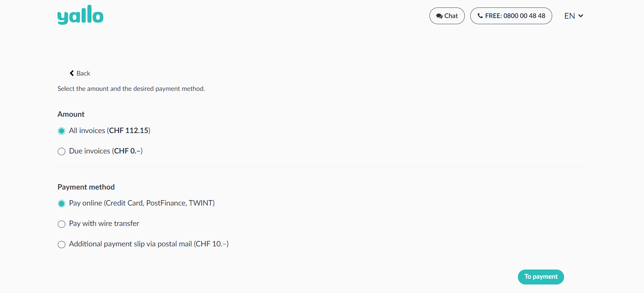Open the Chat support button
644x293 pixels.
coord(447,16)
